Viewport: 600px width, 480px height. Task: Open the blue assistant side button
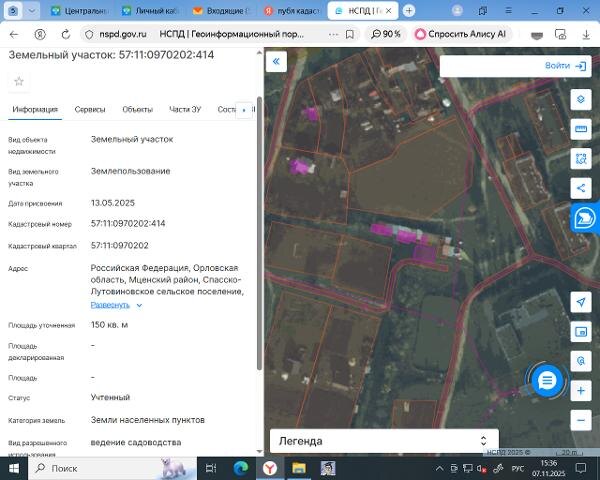click(585, 218)
